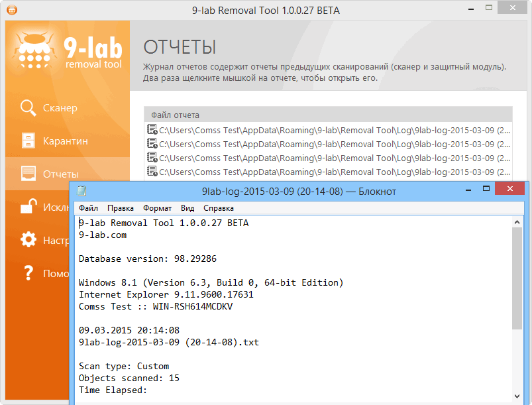Screen dimensions: 532x405
Task: Click the Objects scanned: 15 line
Action: click(129, 378)
